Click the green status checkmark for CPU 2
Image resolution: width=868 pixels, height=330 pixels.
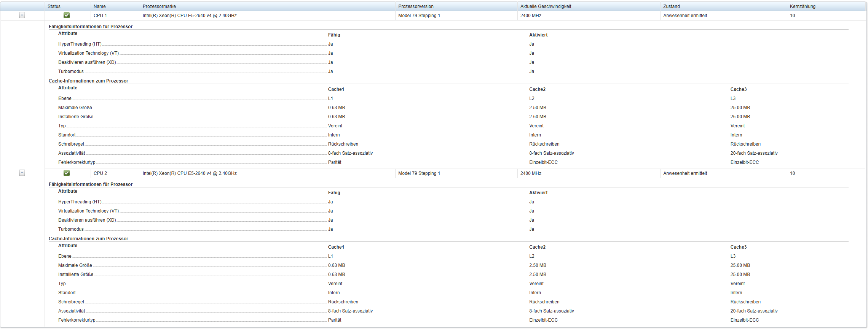(67, 173)
